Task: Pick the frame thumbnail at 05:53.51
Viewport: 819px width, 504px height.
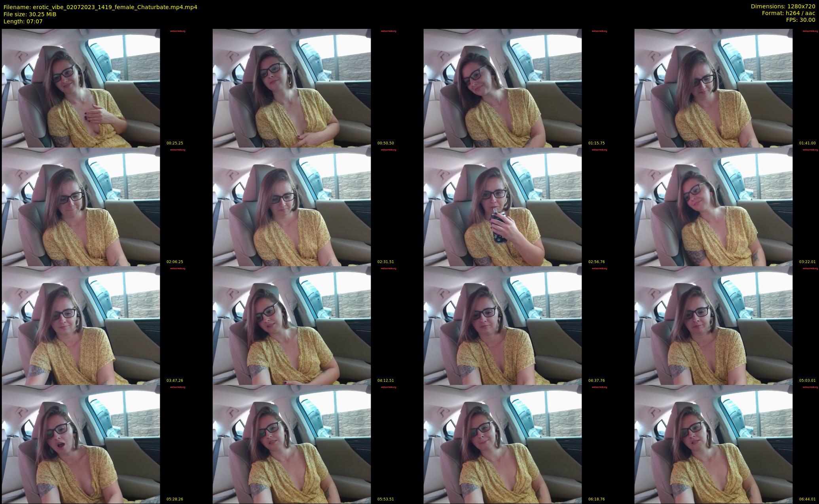Action: [x=292, y=444]
